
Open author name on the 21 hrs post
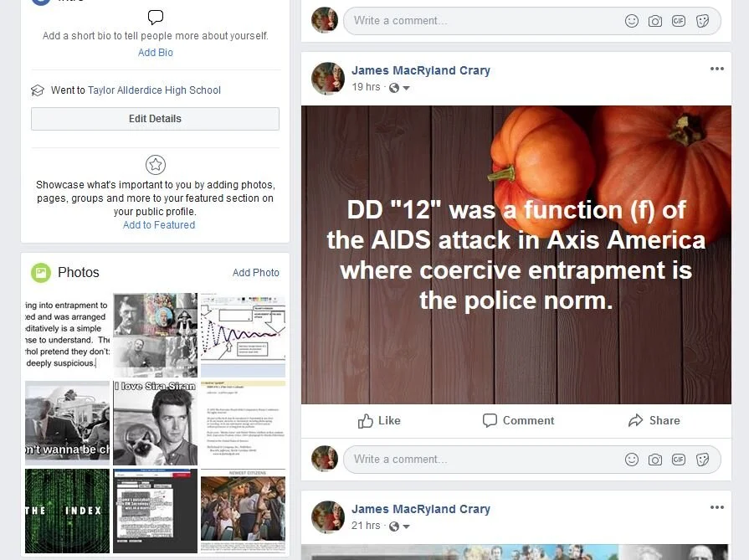(421, 509)
